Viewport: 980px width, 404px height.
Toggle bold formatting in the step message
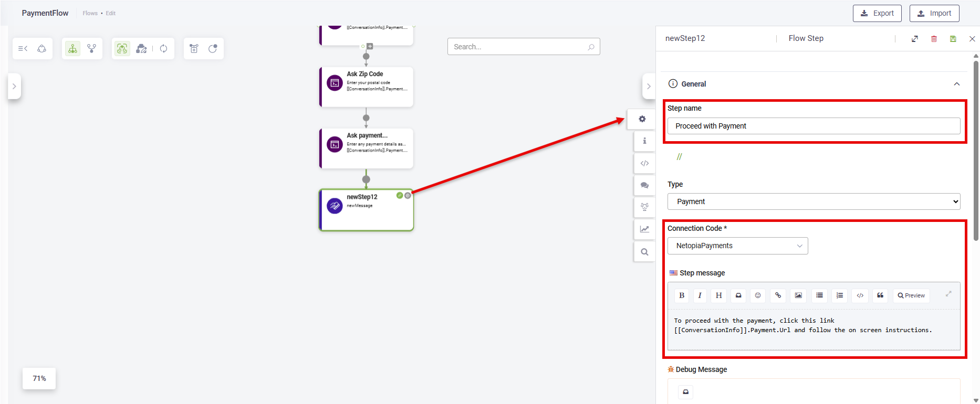[682, 295]
